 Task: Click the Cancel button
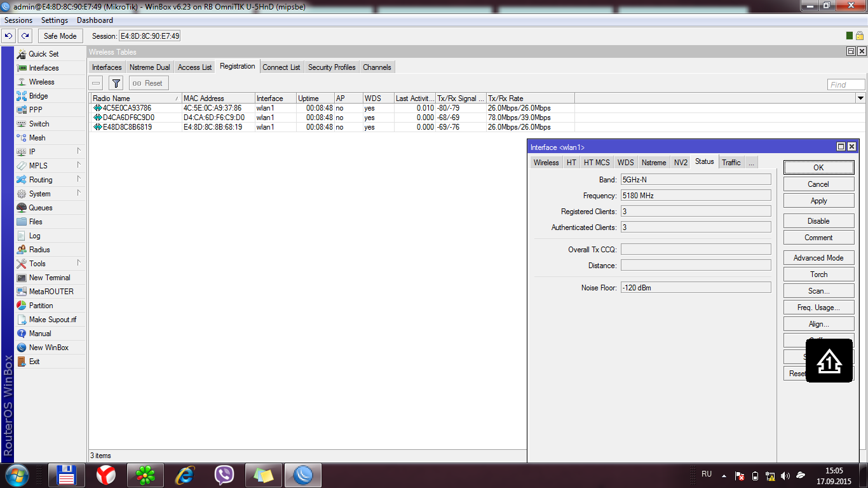click(818, 184)
